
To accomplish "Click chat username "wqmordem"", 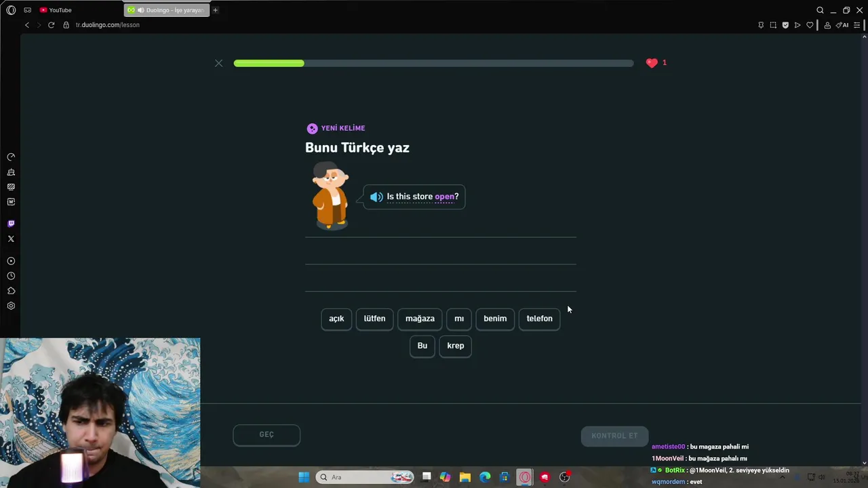I will (x=669, y=482).
